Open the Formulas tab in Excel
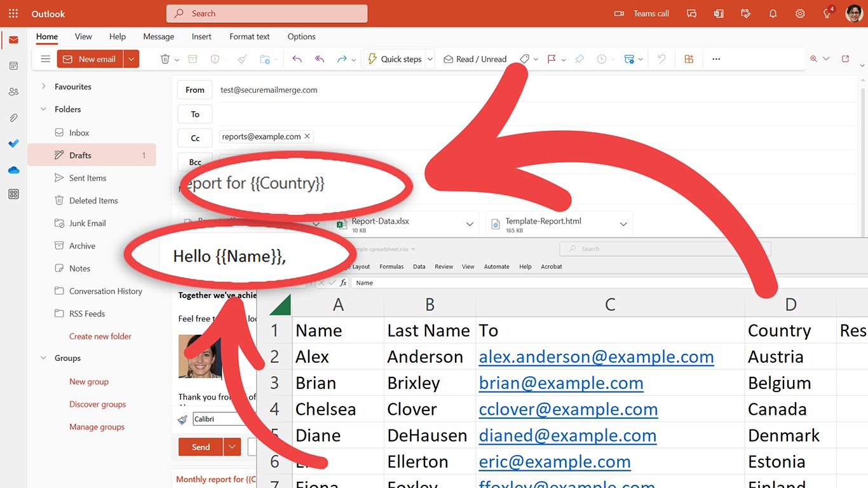The width and height of the screenshot is (868, 488). 391,267
